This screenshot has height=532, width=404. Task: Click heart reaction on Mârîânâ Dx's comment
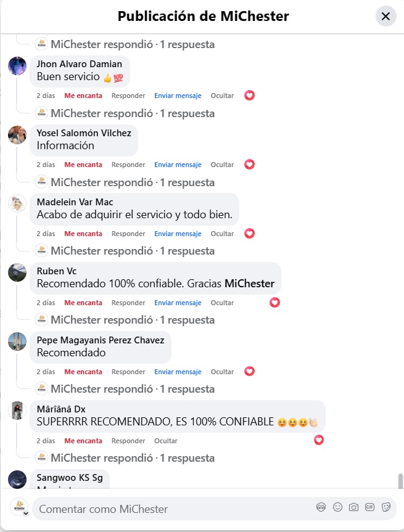point(319,440)
